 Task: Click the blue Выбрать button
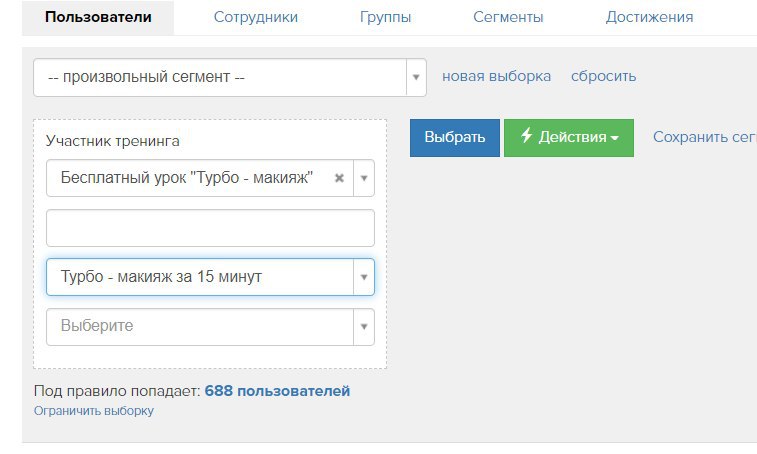click(455, 138)
